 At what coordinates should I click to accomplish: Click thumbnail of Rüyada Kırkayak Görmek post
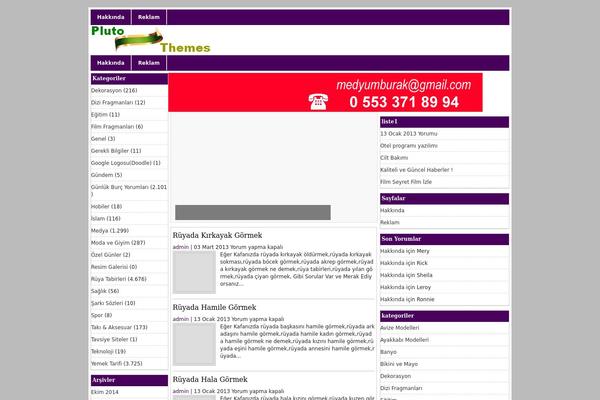tap(194, 272)
